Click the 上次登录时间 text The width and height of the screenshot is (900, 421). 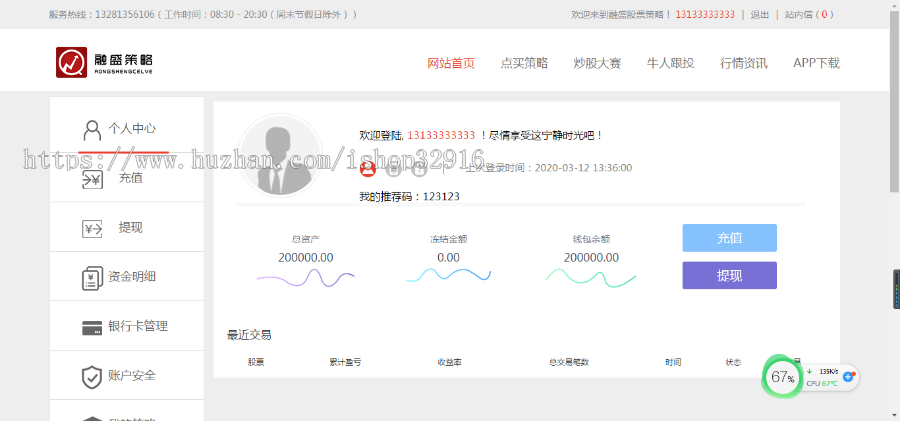tap(548, 168)
